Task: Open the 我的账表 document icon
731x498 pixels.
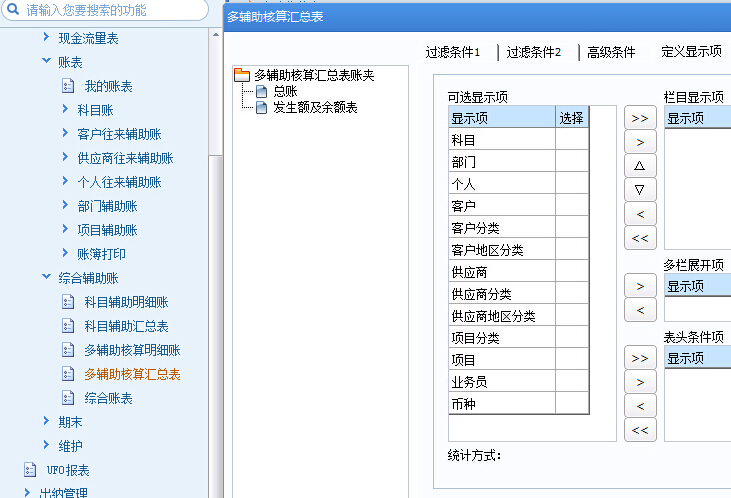Action: click(x=68, y=86)
